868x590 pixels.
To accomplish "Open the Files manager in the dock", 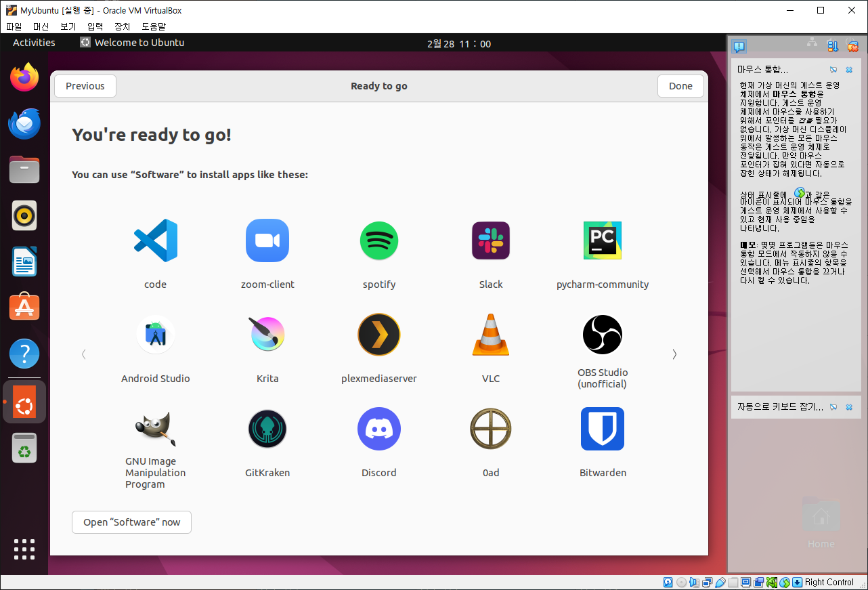I will point(24,169).
